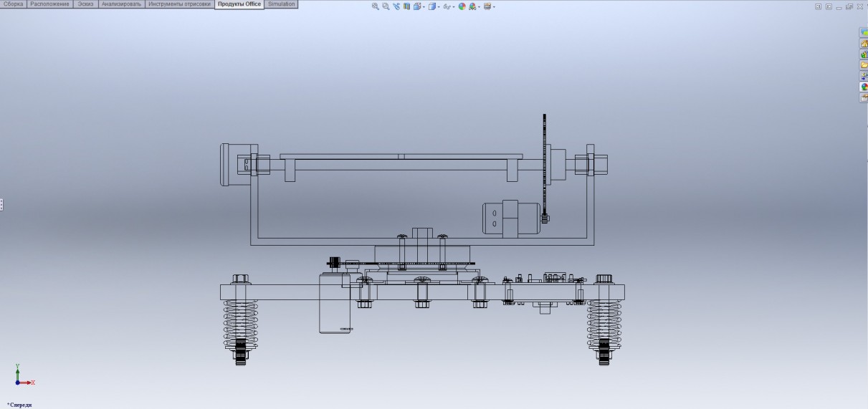This screenshot has height=409, width=868.
Task: Open the Эскиз tab
Action: (85, 4)
